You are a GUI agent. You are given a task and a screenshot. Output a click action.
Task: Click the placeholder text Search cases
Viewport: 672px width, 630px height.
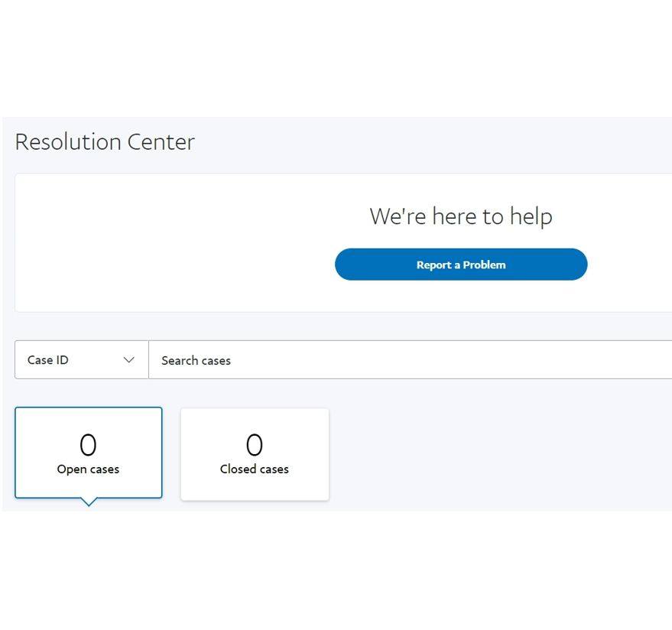click(196, 360)
